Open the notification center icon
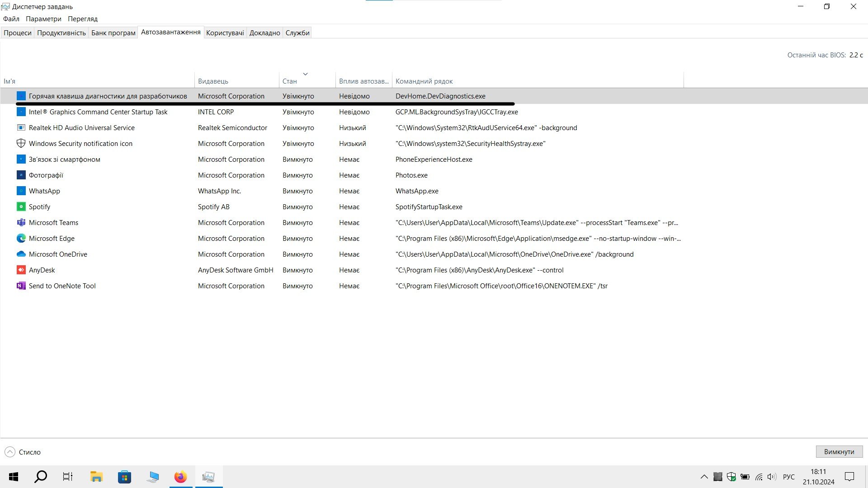 (849, 477)
